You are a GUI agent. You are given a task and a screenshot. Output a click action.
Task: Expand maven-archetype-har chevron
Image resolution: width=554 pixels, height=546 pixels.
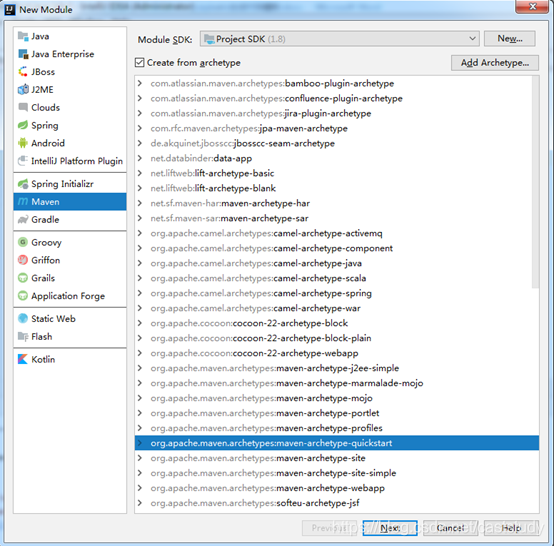coord(140,203)
